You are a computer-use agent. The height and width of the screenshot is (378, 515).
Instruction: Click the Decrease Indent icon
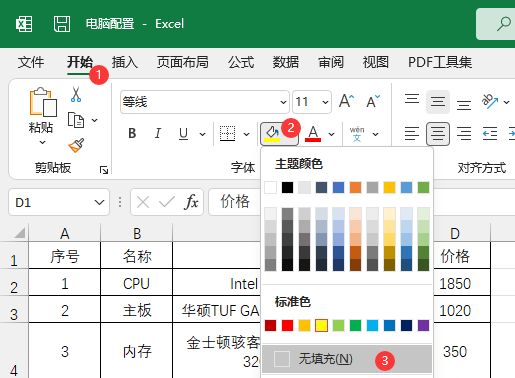point(490,134)
